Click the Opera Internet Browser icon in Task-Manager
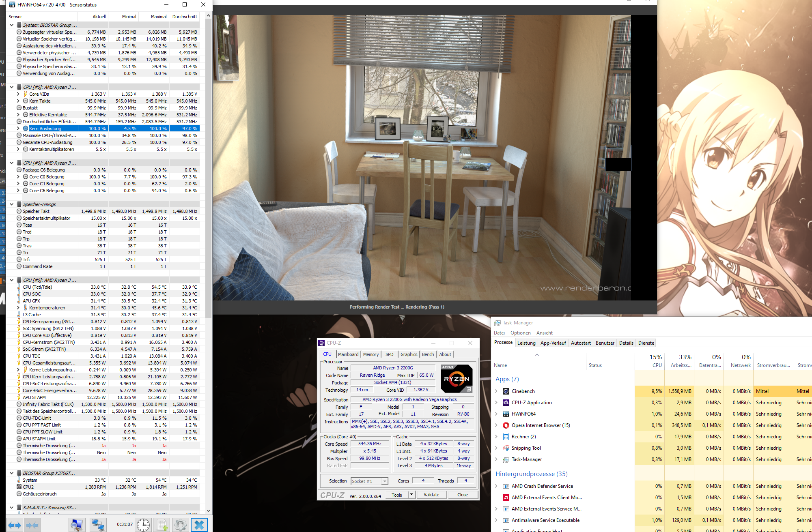Image resolution: width=812 pixels, height=532 pixels. 506,425
